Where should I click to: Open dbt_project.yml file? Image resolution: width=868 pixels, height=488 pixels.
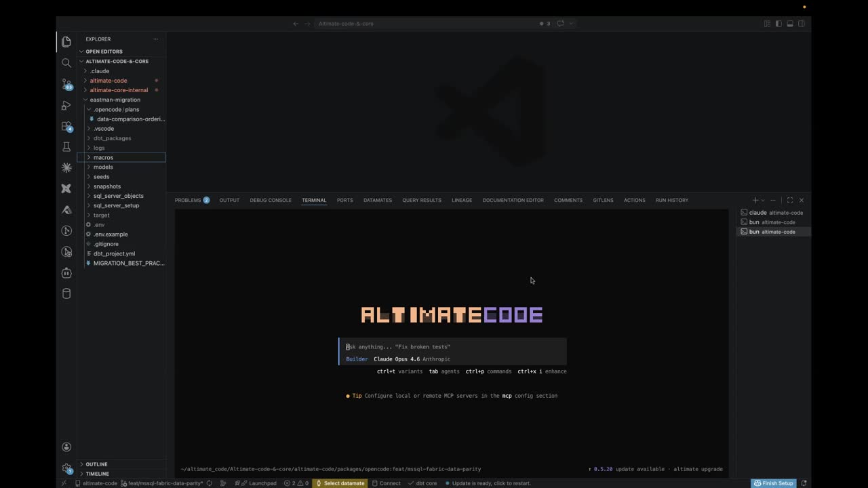pos(121,253)
